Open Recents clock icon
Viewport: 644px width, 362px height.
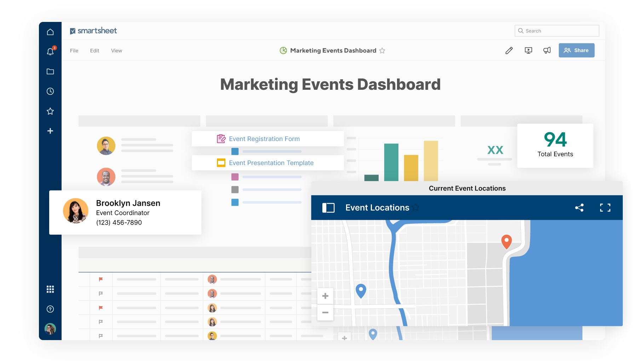(x=50, y=91)
